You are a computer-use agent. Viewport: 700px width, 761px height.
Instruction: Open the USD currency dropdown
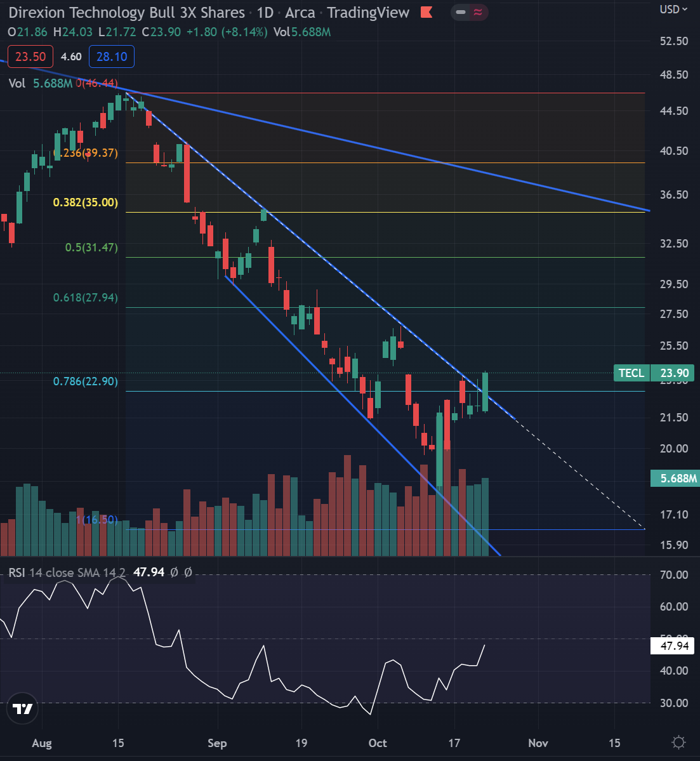click(673, 10)
